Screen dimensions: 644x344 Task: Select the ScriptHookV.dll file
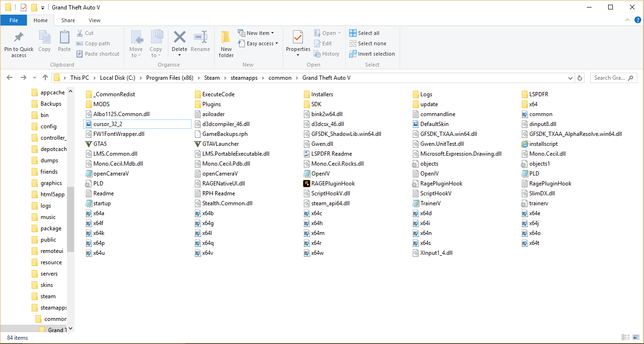tap(326, 193)
